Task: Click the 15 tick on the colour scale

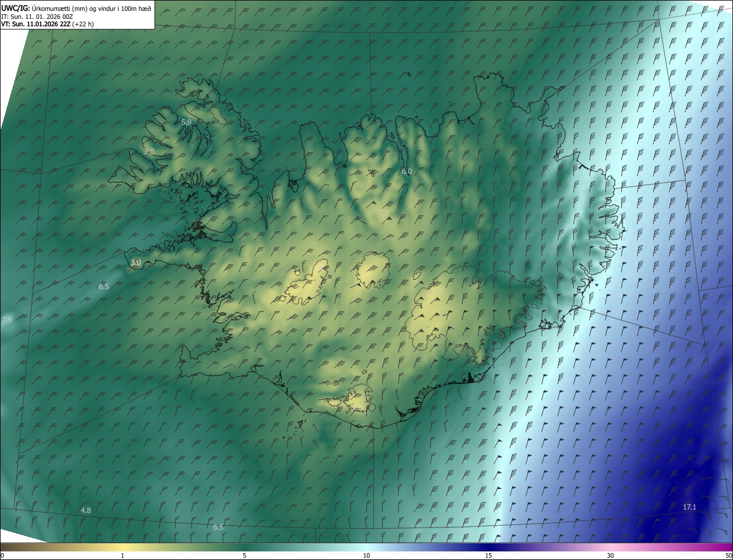Action: 488,555
